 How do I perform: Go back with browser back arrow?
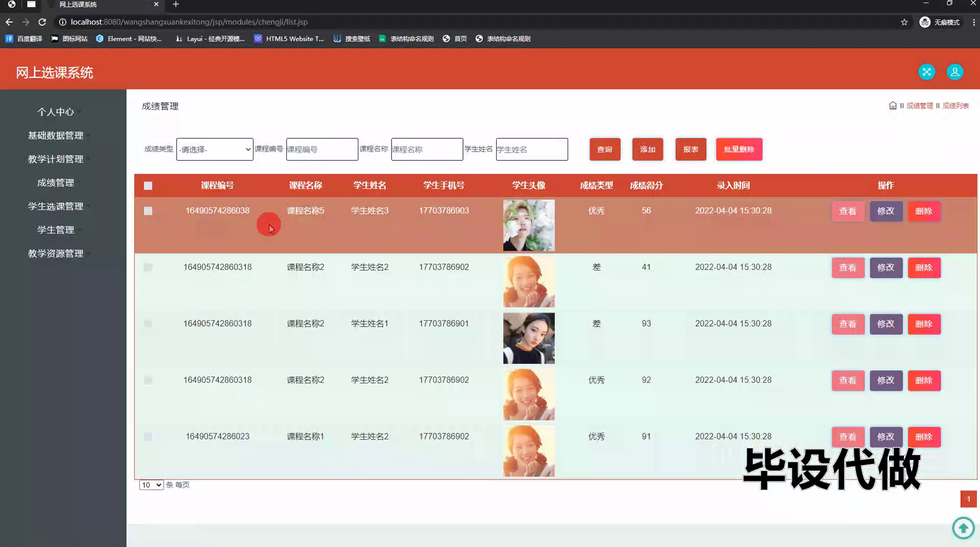coord(9,22)
